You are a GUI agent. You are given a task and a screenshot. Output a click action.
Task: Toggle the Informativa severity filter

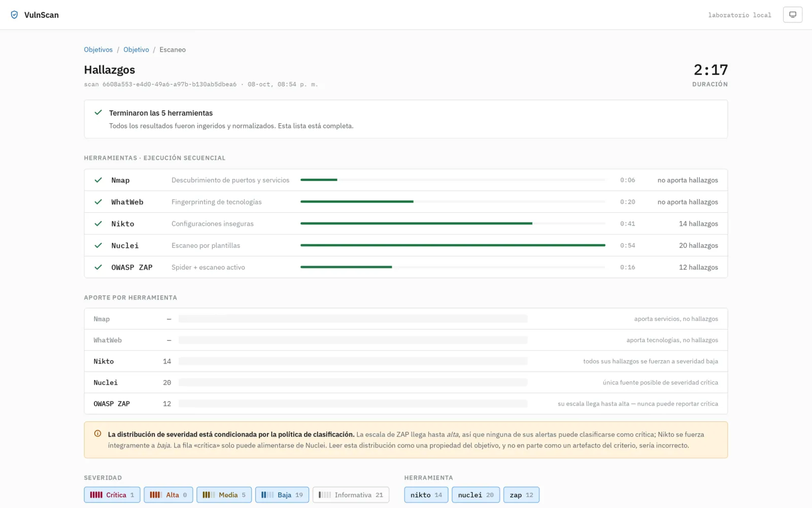(351, 495)
